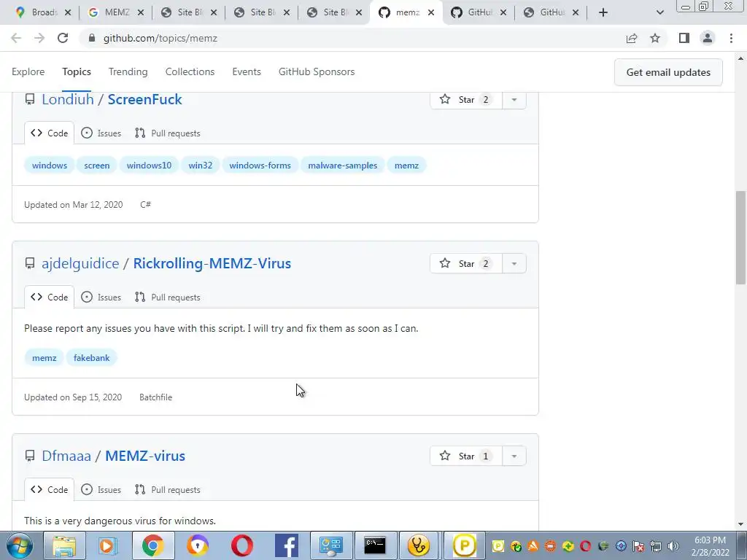
Task: Open the browser side panel
Action: tap(684, 38)
